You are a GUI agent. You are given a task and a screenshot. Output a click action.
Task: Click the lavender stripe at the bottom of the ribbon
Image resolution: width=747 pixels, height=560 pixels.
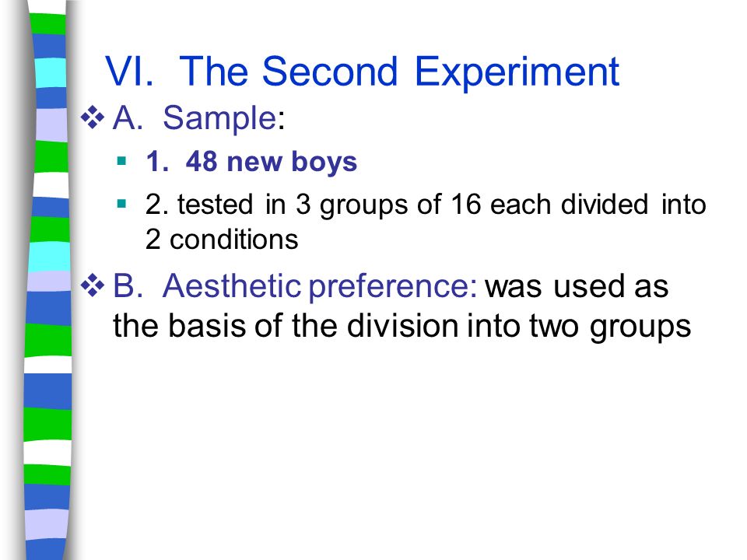[46, 524]
